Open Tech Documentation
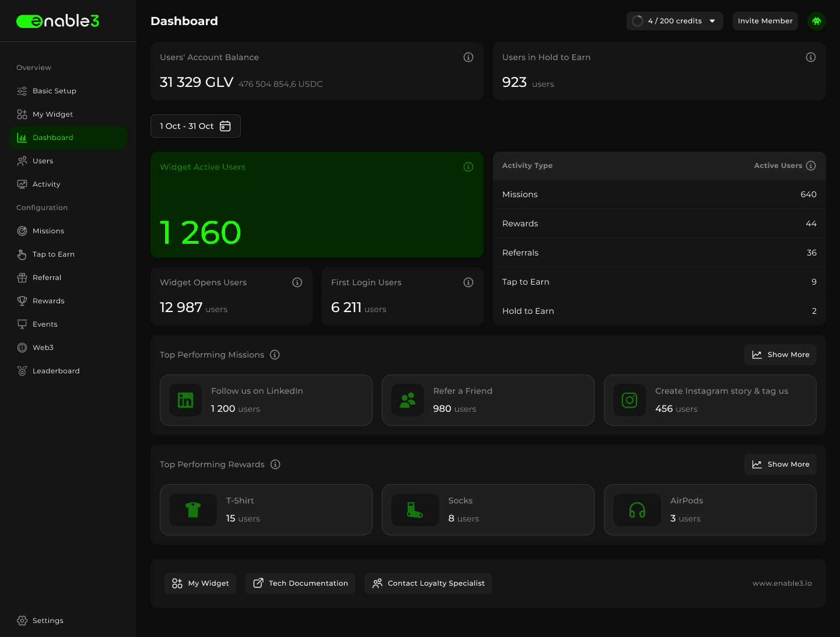The height and width of the screenshot is (637, 840). click(x=300, y=583)
